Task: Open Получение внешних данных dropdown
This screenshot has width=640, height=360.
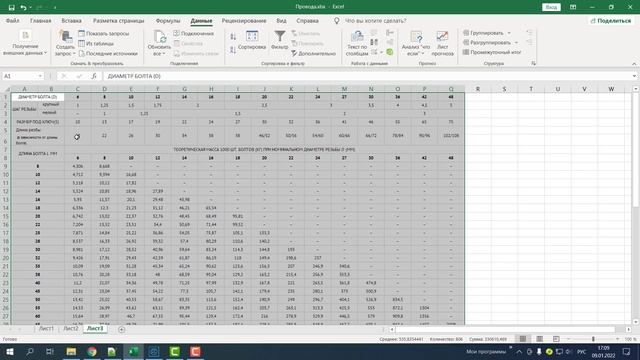Action: [24, 43]
